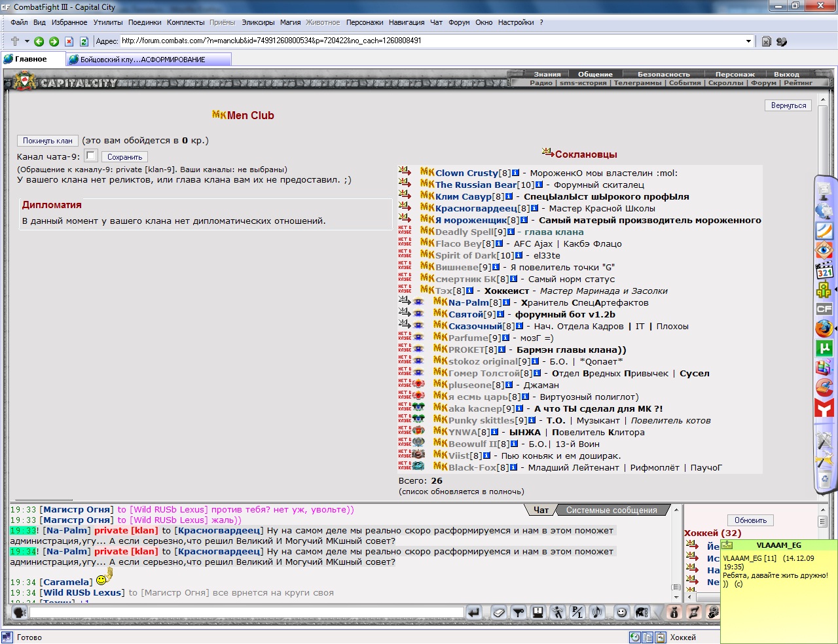The height and width of the screenshot is (644, 838).
Task: Click the red Yandex Y dock icon
Action: click(824, 408)
